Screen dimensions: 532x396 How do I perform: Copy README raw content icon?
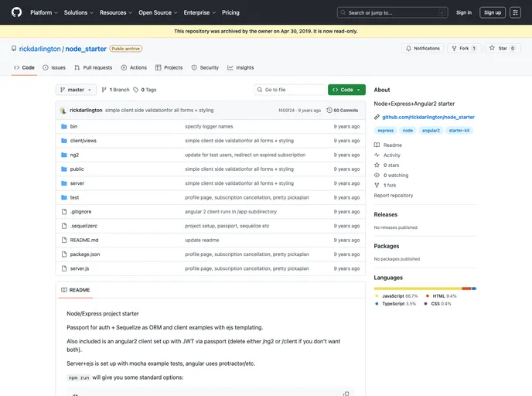point(346,393)
